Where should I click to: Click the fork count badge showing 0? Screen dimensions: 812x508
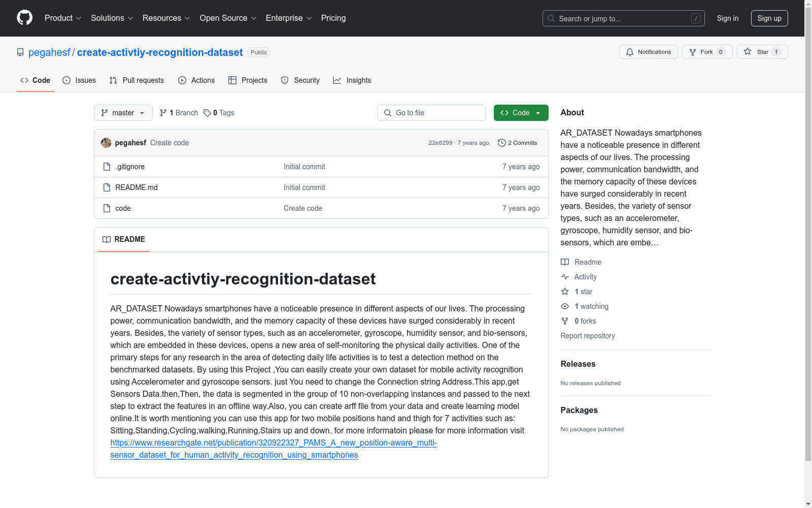click(721, 52)
